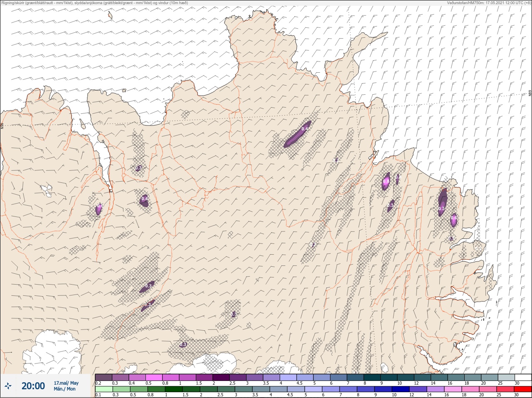Screen dimensions: 532x398
Task: Pick the upper legend swatch labeled 4.5
Action: click(305, 377)
